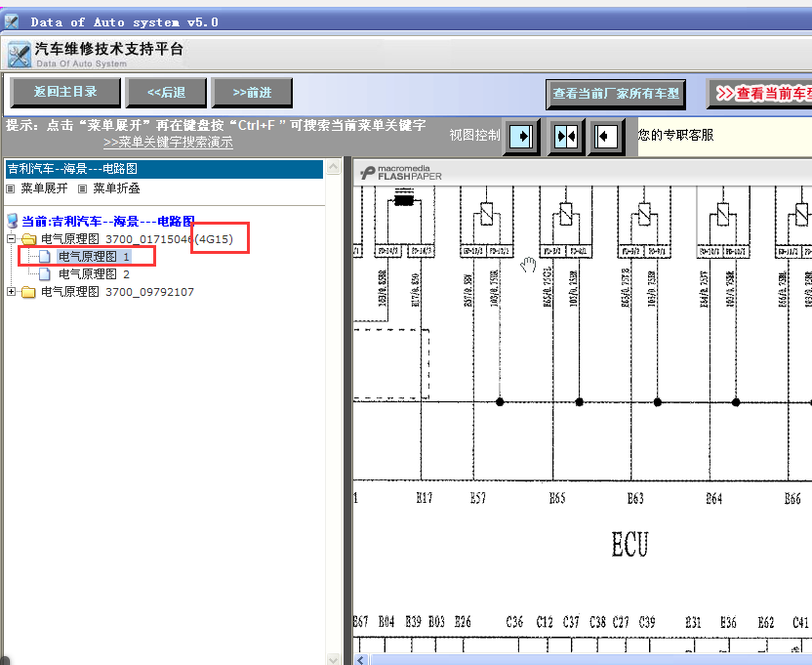Open tree item 电气原理图 2
The height and width of the screenshot is (665, 812).
[x=94, y=274]
